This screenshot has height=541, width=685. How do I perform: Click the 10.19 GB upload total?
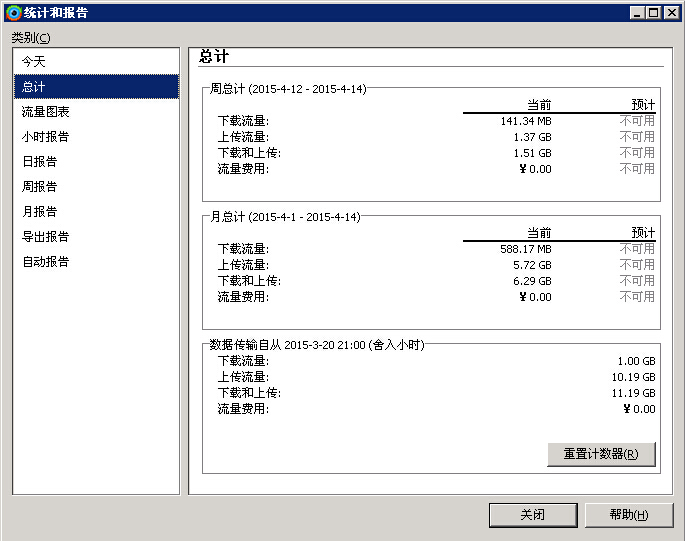click(635, 377)
